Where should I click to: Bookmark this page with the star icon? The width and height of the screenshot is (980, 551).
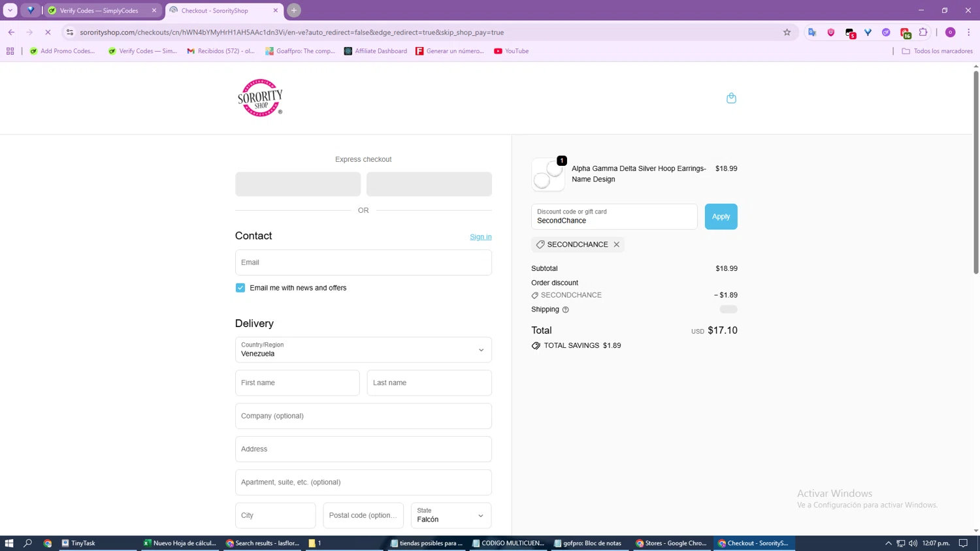point(787,32)
